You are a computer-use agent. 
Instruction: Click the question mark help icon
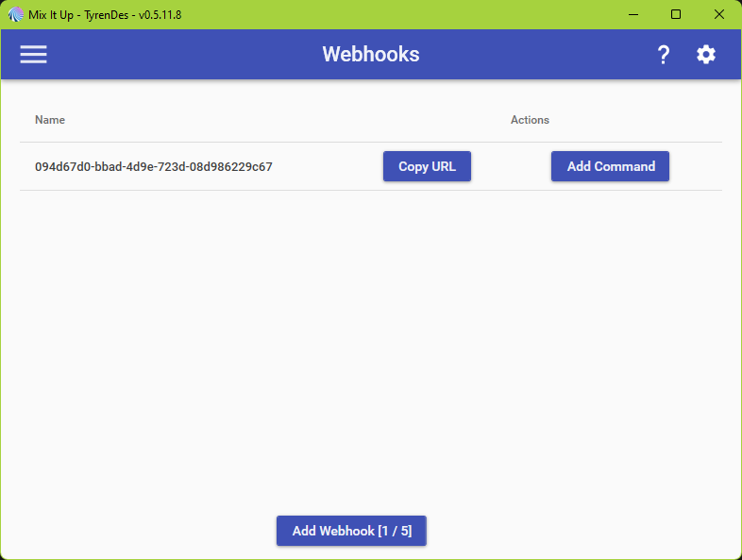pyautogui.click(x=664, y=55)
